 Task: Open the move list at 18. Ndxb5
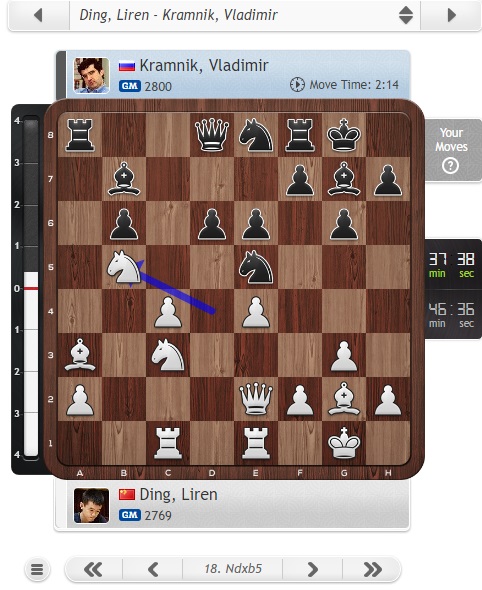click(x=233, y=569)
